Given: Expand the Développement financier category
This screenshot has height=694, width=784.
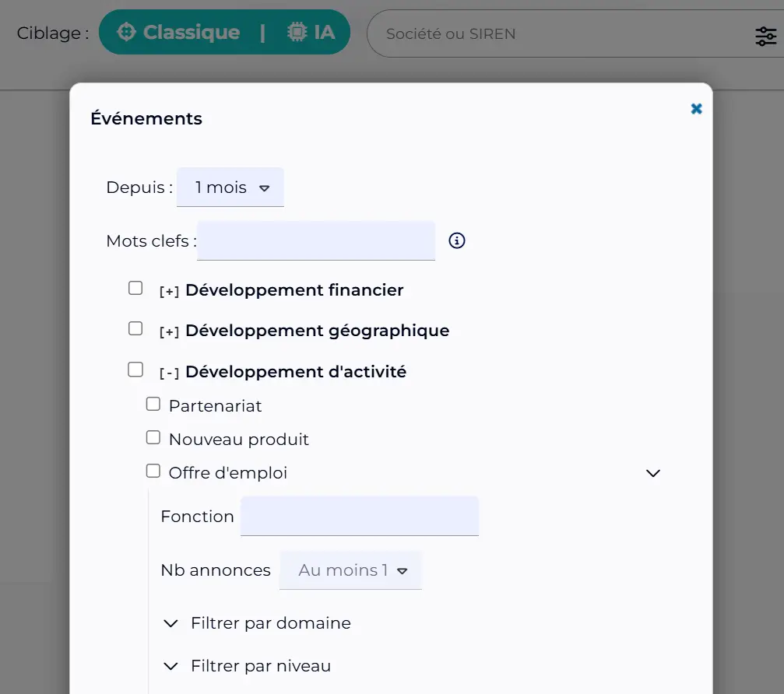Looking at the screenshot, I should (x=169, y=291).
